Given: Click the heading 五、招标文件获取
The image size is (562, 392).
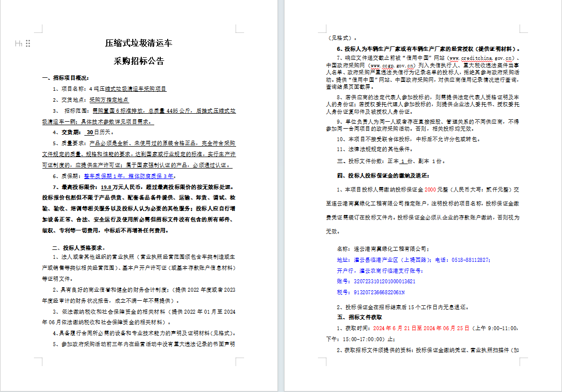Looking at the screenshot, I should [359, 317].
